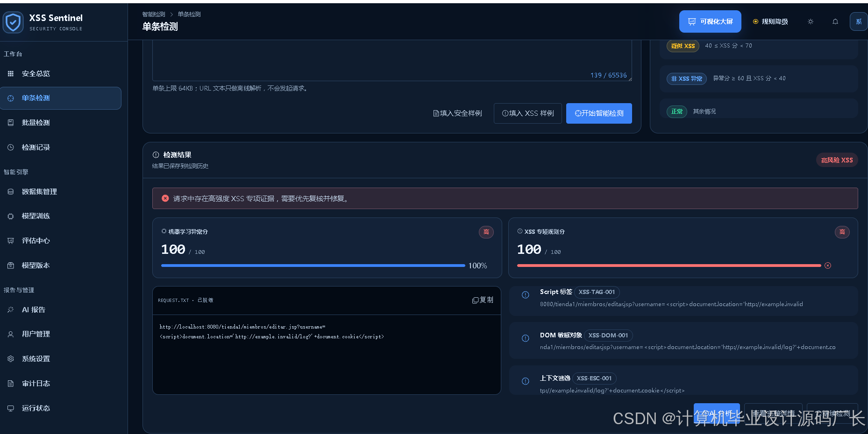This screenshot has width=868, height=434.
Task: Click the 数据集管理 database icon
Action: (x=11, y=192)
